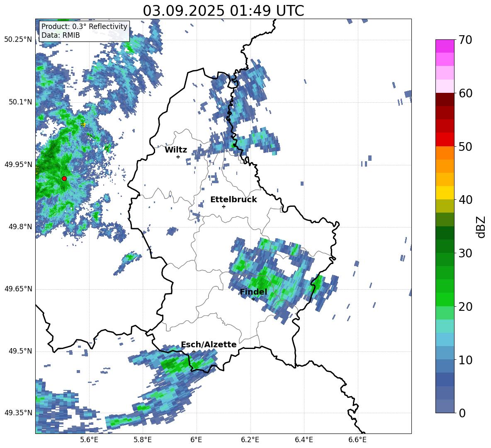Click the Ettelbruck city label
491x448 pixels.
coord(233,200)
